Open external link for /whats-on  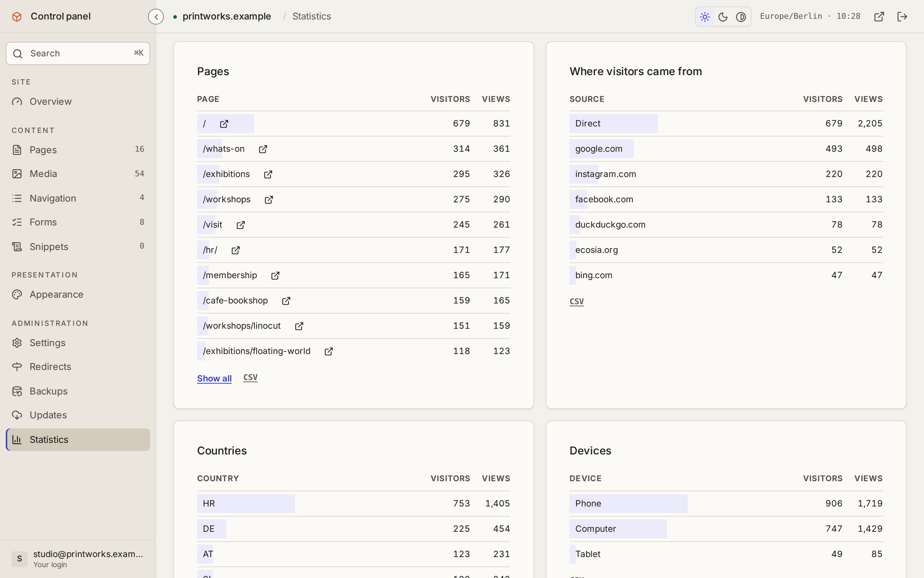point(263,149)
